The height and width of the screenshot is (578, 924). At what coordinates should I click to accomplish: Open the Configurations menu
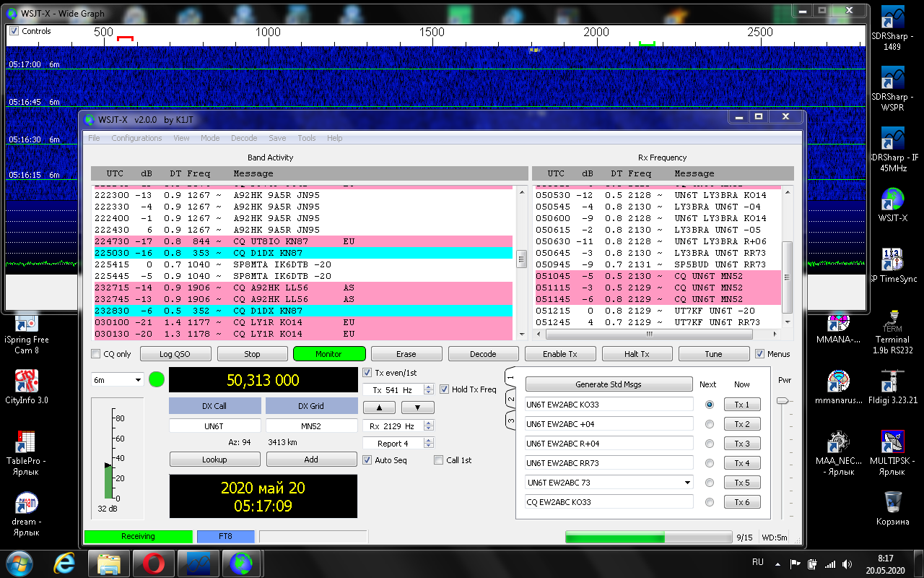[x=136, y=138]
